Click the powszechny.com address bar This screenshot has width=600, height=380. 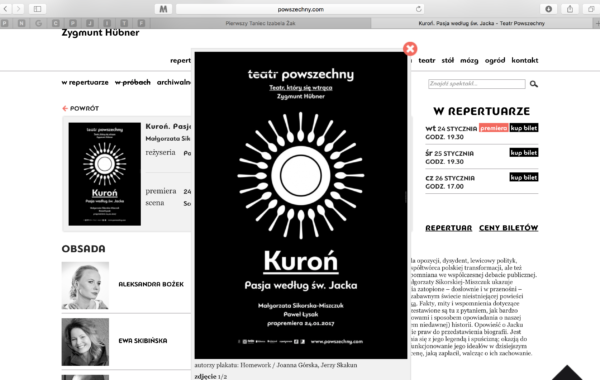point(300,9)
